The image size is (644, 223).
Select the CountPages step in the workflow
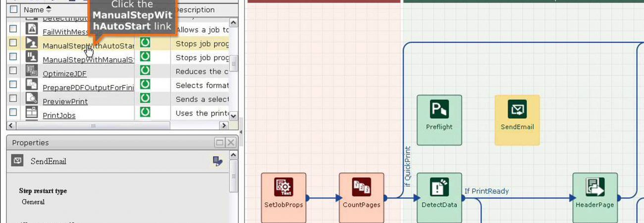click(361, 198)
